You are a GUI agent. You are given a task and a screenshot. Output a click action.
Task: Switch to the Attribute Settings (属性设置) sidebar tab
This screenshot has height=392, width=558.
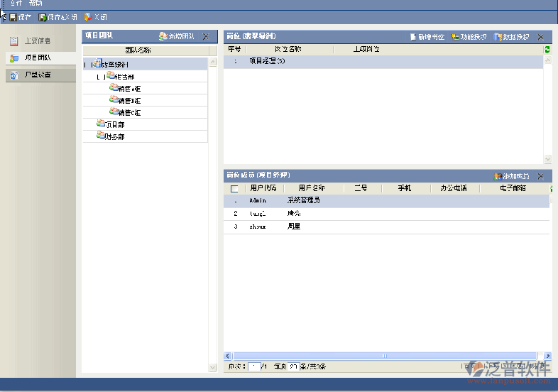coord(37,75)
